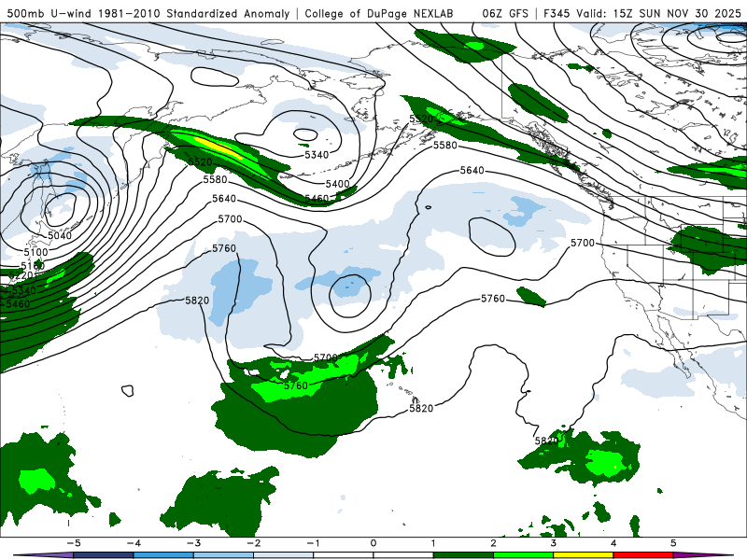Click the '5820' label beside the green patch near Mexico
Viewport: 747px width, 560px height.
tap(546, 441)
